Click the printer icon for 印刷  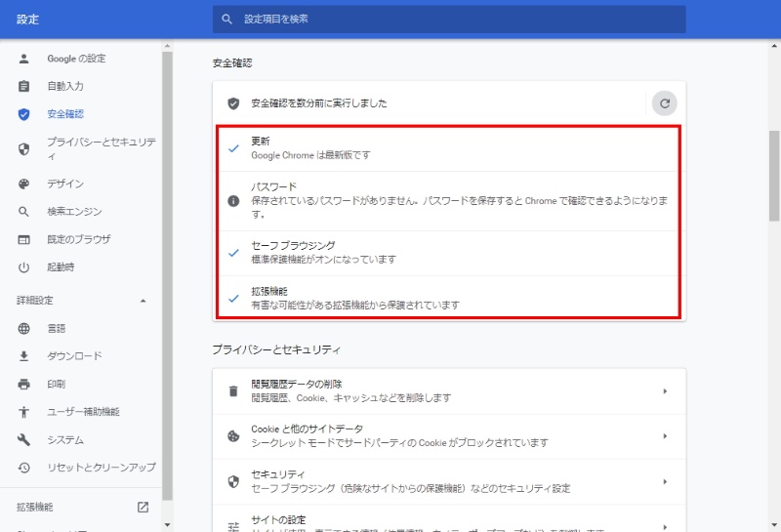click(24, 385)
